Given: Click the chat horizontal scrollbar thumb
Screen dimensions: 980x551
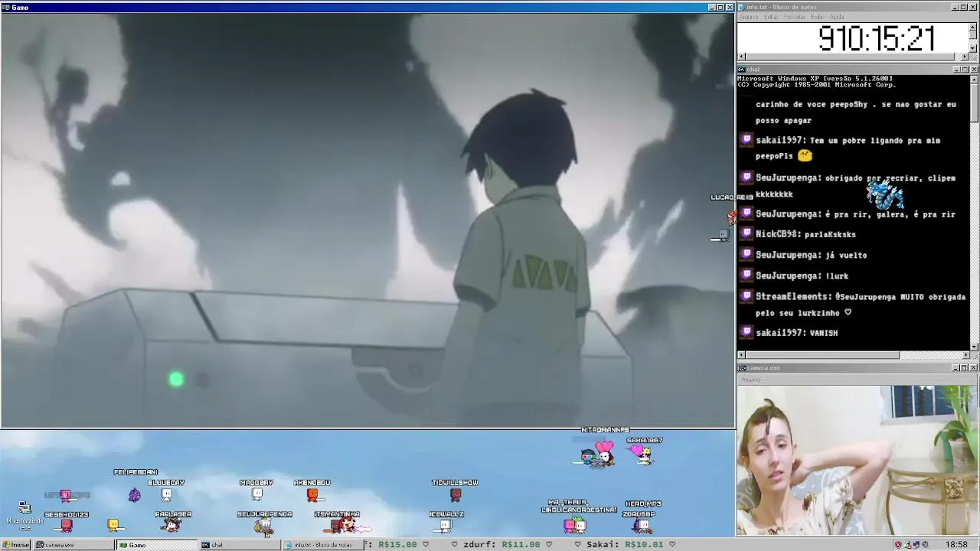Looking at the screenshot, I should pyautogui.click(x=822, y=355).
